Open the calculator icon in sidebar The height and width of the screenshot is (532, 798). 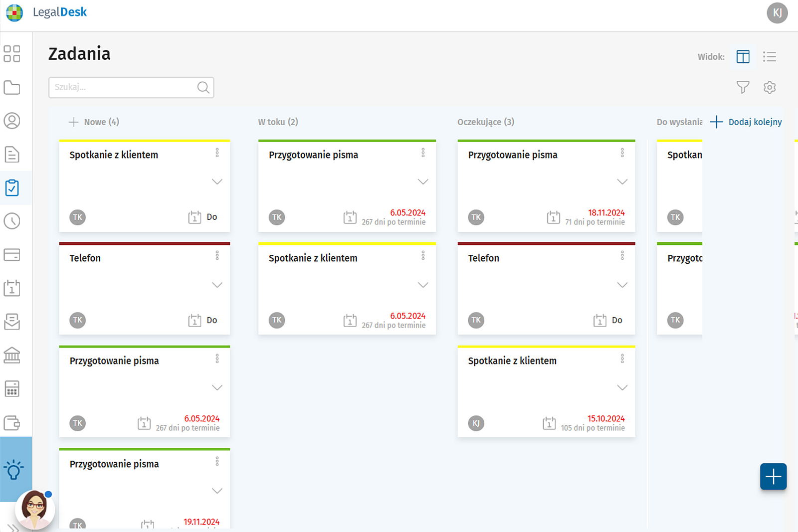pos(12,389)
